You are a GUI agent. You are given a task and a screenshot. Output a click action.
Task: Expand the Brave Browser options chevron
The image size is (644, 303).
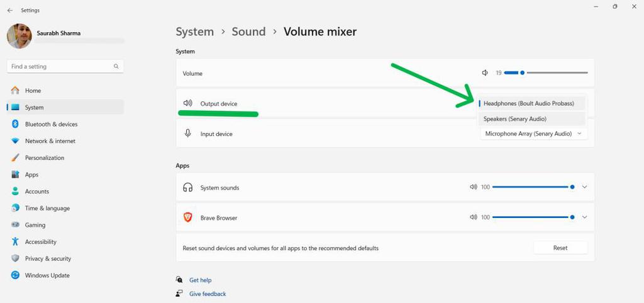coord(584,217)
